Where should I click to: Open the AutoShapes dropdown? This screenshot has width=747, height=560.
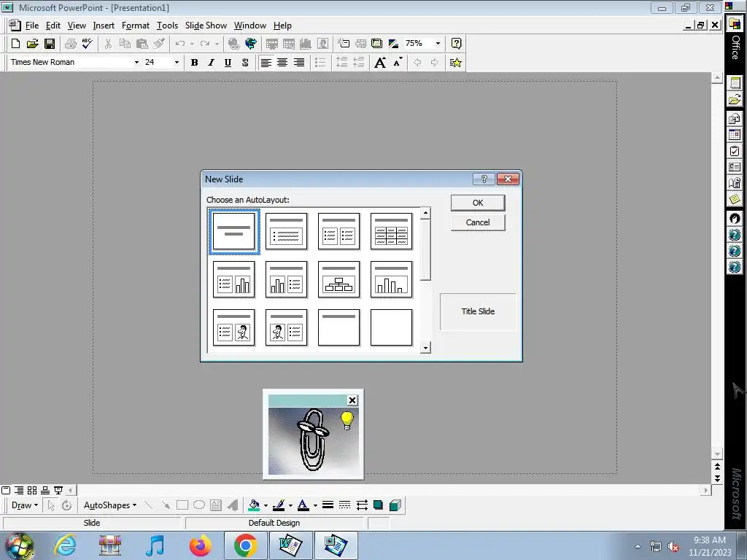[110, 505]
